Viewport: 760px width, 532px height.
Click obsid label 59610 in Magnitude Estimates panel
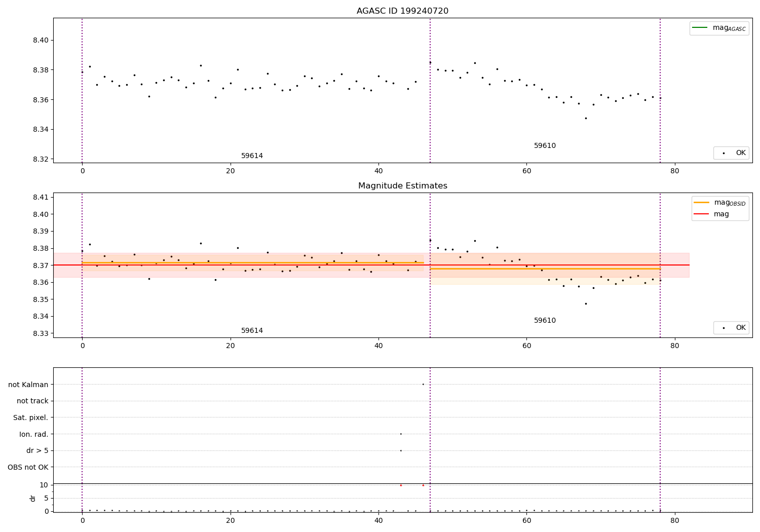[x=545, y=320]
